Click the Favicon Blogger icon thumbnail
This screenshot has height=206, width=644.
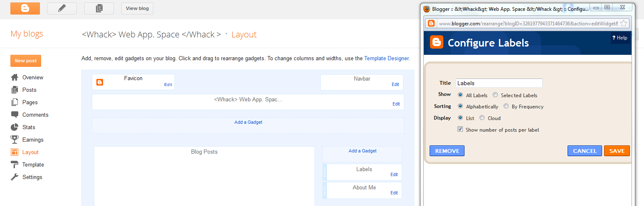100,82
